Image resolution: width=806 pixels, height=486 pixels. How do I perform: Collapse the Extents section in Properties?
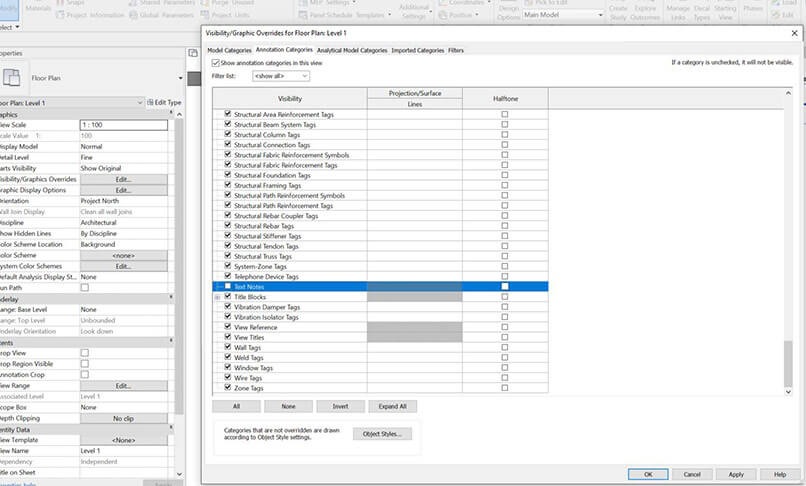[x=171, y=341]
